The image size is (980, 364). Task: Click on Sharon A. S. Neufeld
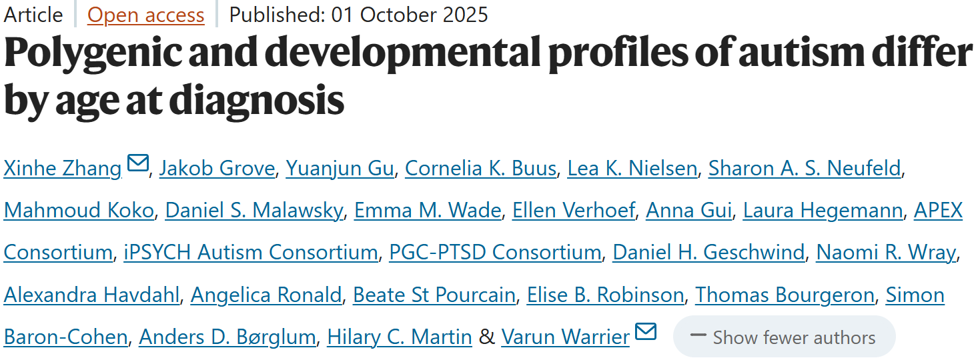805,169
